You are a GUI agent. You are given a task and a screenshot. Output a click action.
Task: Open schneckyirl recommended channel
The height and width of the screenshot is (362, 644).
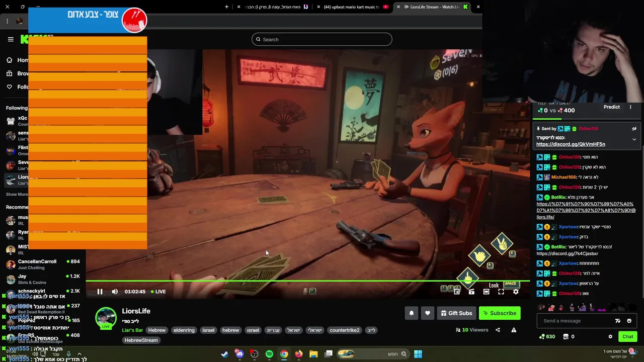(43, 294)
